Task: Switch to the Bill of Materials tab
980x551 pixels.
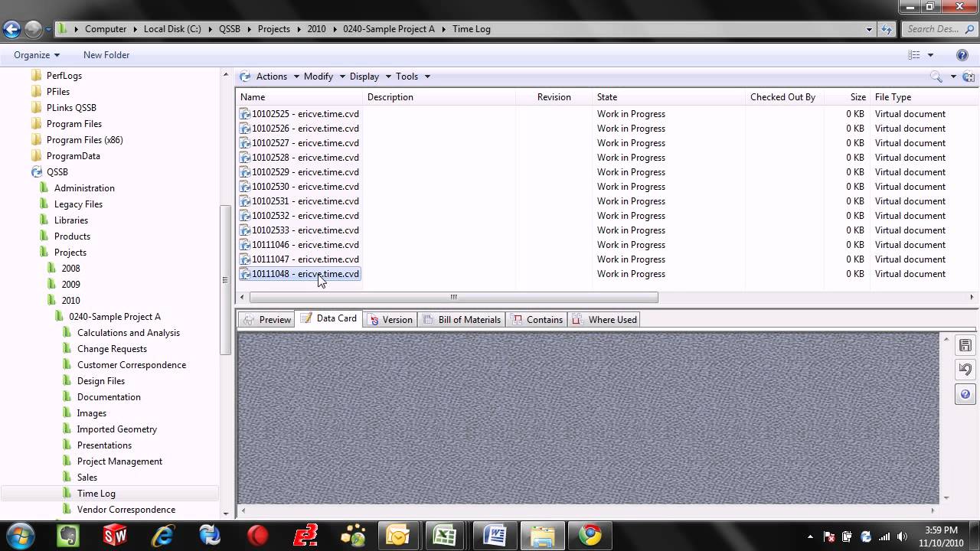Action: tap(461, 320)
